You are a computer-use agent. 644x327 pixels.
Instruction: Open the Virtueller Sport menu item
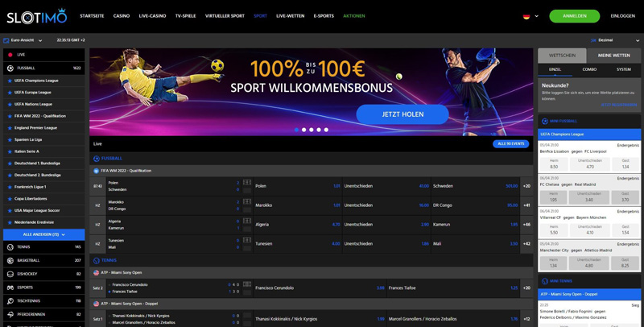click(225, 16)
